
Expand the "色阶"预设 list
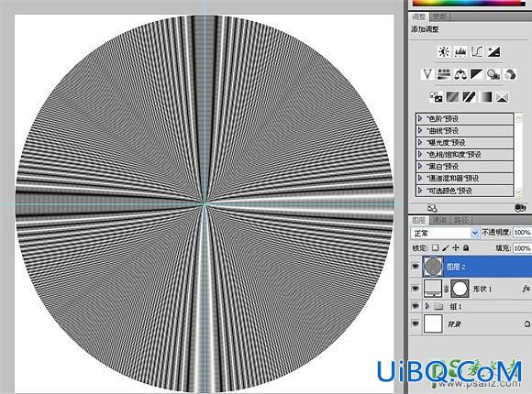coord(420,119)
